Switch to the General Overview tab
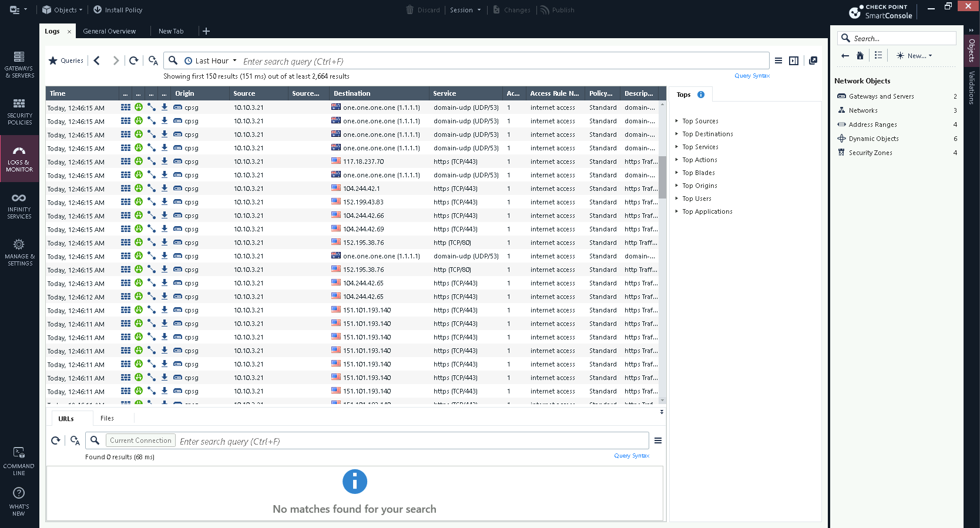Image resolution: width=980 pixels, height=528 pixels. [109, 31]
